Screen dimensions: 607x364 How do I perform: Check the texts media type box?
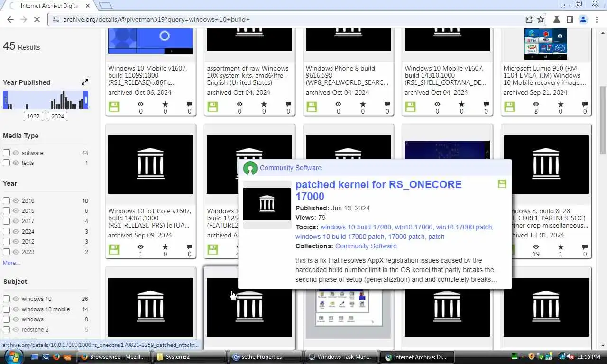click(6, 163)
